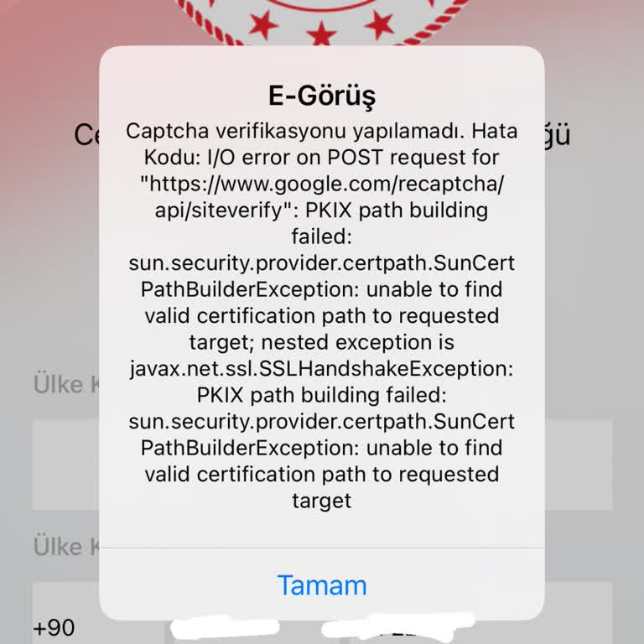
Task: Tap the 'javax.net.ssl.SSLHandshakeException' text line
Action: coord(322,368)
